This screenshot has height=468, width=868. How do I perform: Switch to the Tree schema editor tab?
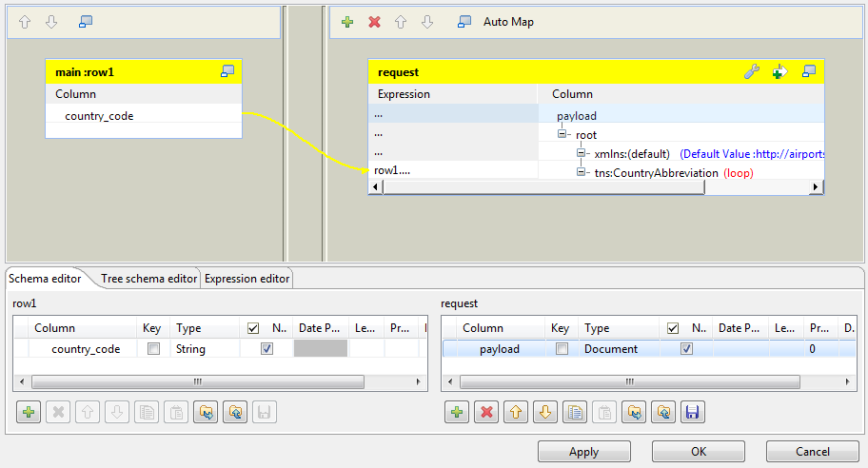[149, 279]
